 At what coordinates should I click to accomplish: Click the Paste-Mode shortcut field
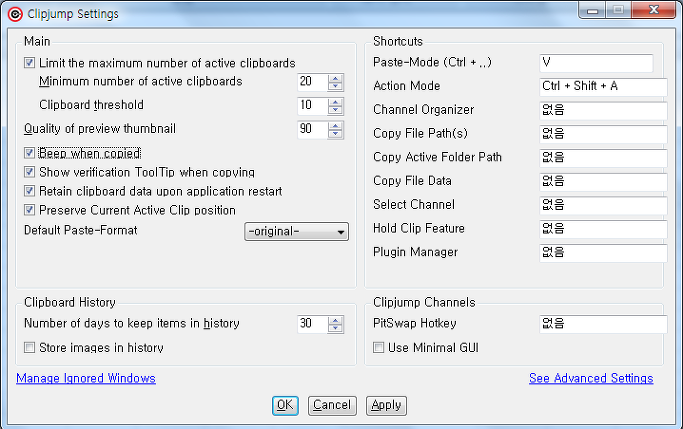pos(596,63)
